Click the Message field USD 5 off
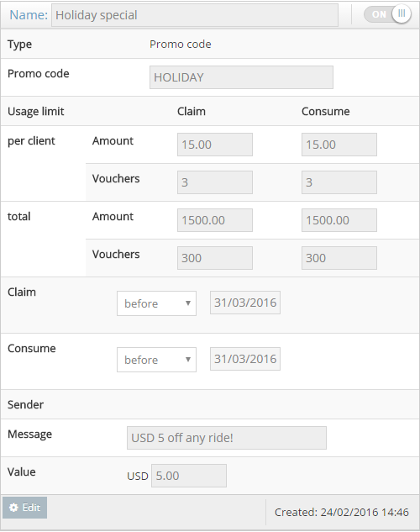Screen dimensions: 420x532 [x=227, y=438]
